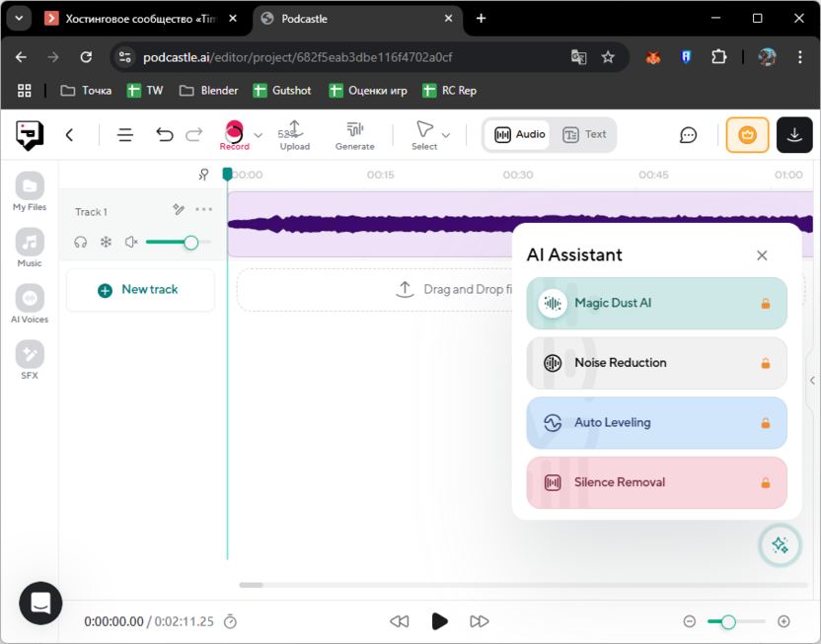This screenshot has width=821, height=644.
Task: Switch to the Хостинговое сообщество browser tab
Action: tap(140, 19)
